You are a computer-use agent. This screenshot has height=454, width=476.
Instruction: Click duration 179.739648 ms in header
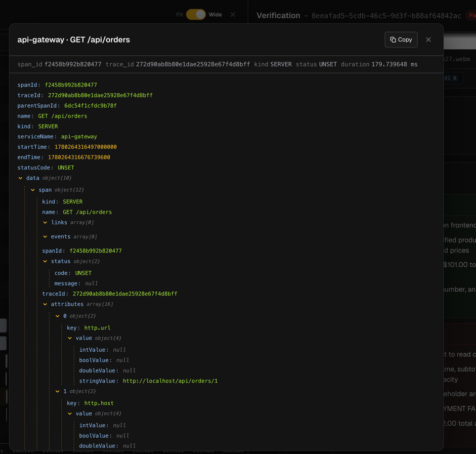[394, 64]
